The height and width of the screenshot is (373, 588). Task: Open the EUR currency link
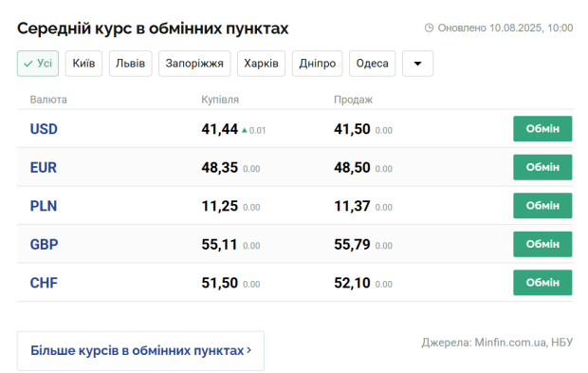click(x=44, y=167)
